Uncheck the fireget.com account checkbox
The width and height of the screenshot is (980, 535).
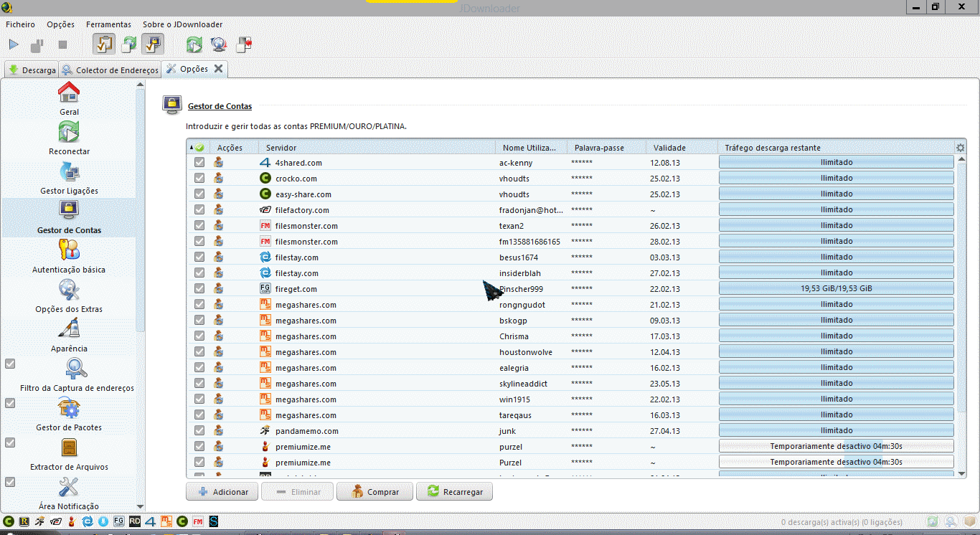pos(199,289)
